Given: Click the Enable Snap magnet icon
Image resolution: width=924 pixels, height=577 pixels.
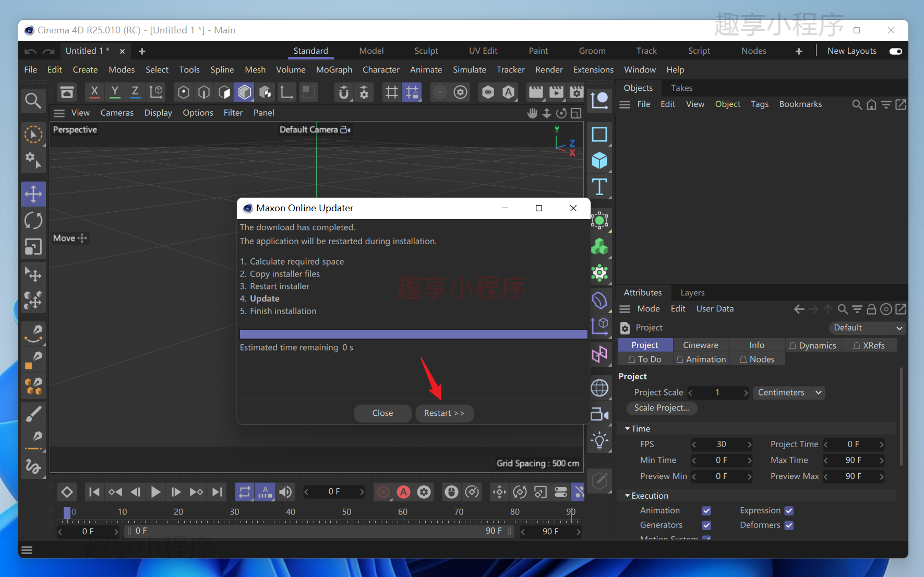Looking at the screenshot, I should (343, 92).
